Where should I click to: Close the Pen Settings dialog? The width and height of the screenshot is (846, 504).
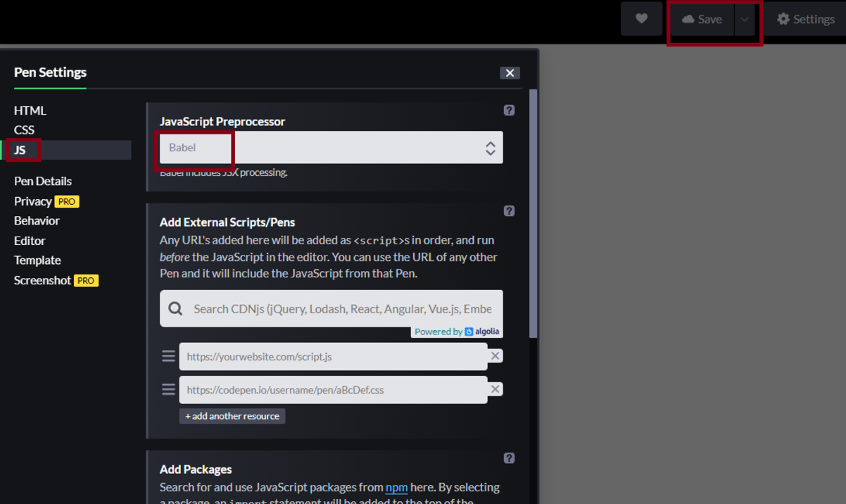pyautogui.click(x=510, y=73)
